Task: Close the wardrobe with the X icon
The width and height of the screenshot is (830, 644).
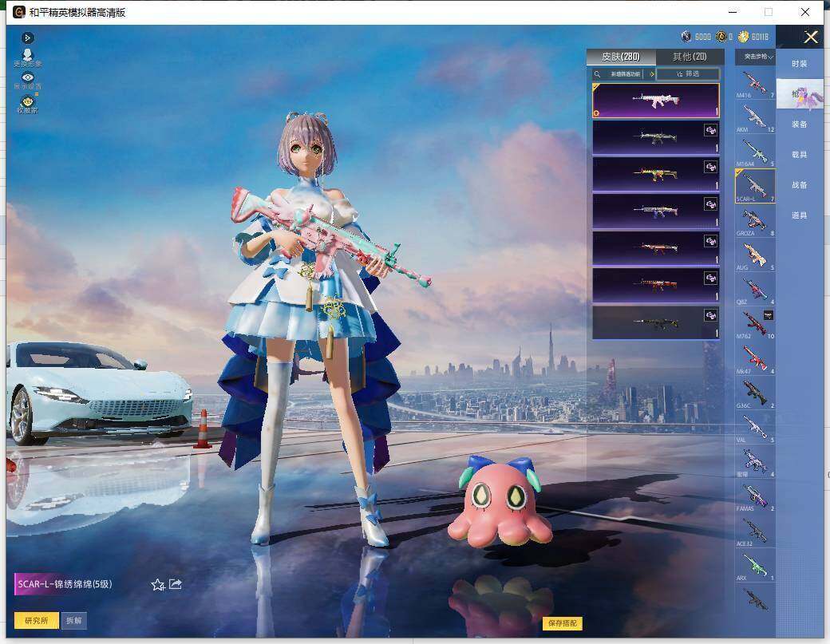Action: tap(811, 37)
